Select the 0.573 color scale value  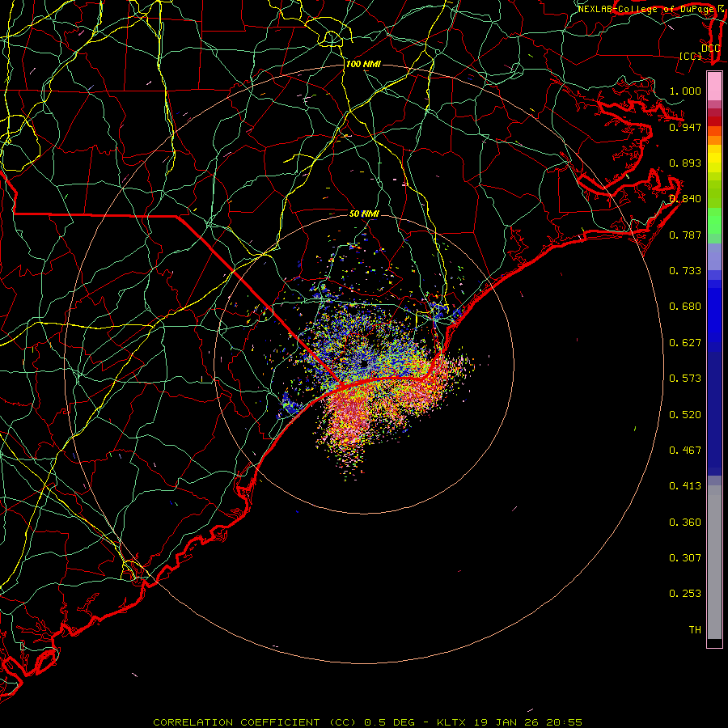point(685,379)
